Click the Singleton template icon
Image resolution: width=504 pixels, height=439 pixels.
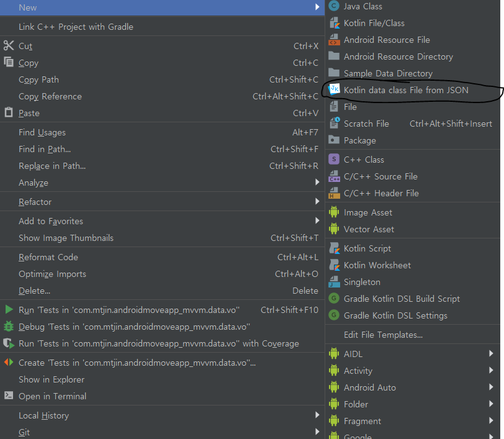coord(335,282)
